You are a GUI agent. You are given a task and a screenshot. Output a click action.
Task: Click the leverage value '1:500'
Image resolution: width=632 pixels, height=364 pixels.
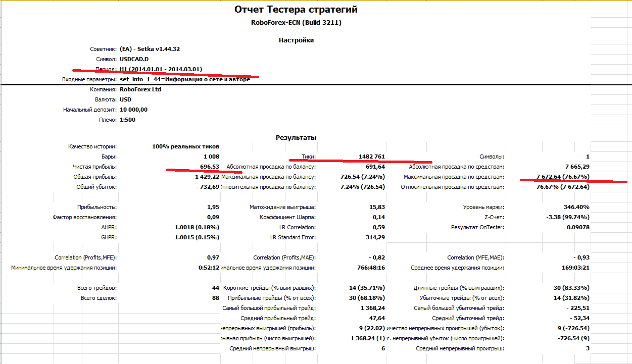pos(127,120)
